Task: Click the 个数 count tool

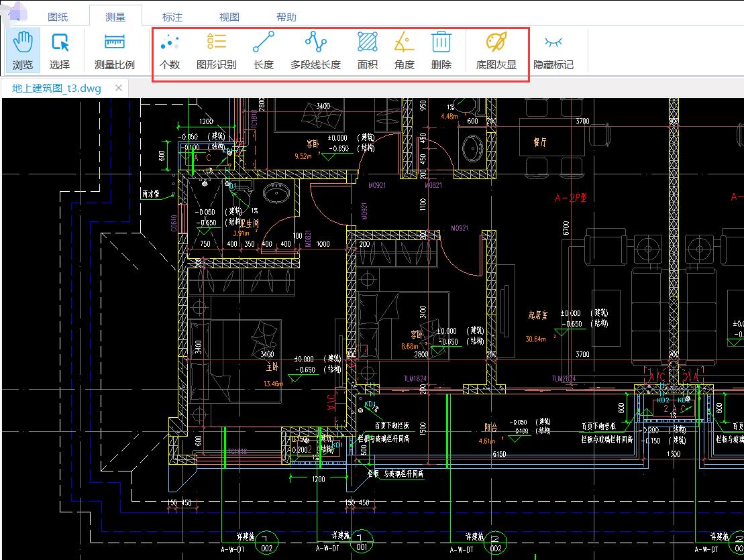Action: click(170, 50)
